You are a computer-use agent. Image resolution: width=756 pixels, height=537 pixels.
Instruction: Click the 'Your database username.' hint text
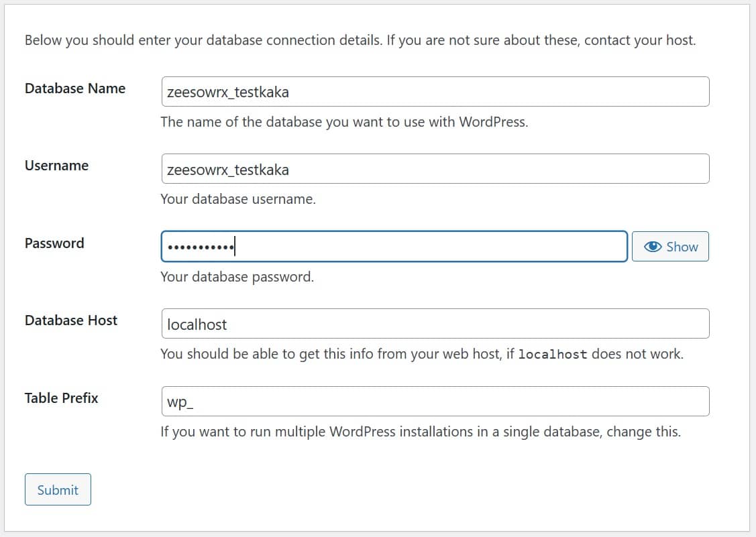click(238, 199)
